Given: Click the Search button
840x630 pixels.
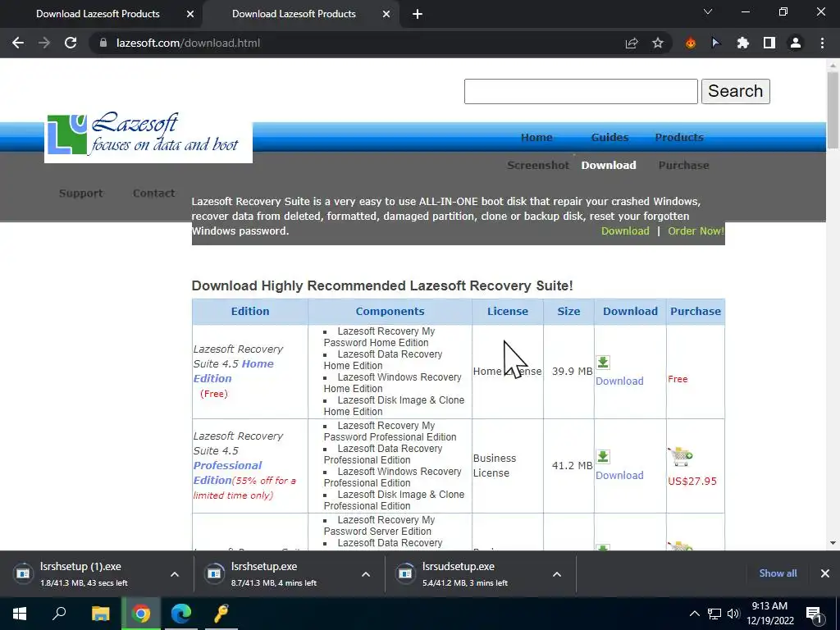Looking at the screenshot, I should tap(736, 91).
